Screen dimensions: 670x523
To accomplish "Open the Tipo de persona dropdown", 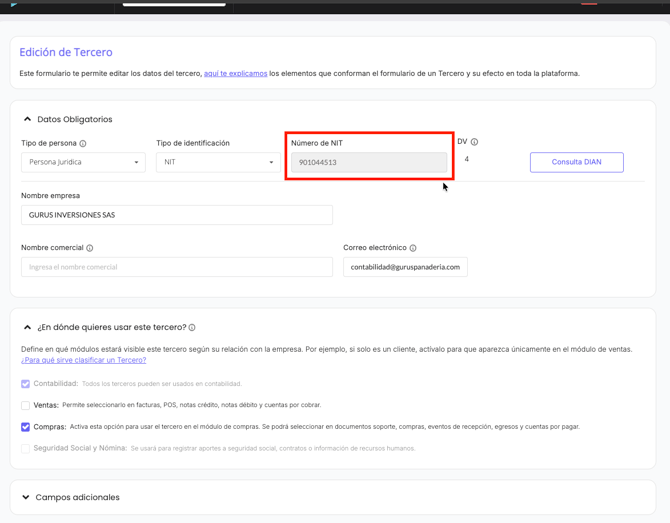I will click(x=83, y=162).
